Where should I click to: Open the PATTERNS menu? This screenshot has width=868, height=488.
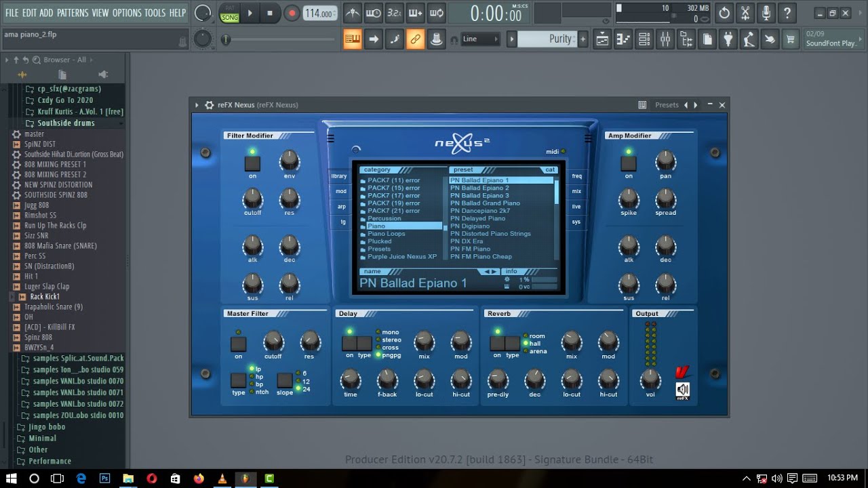click(73, 13)
